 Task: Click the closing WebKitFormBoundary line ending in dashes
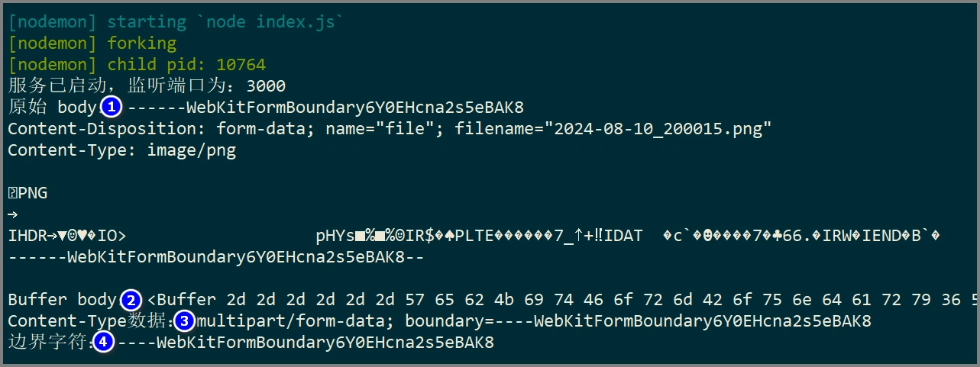[x=216, y=257]
